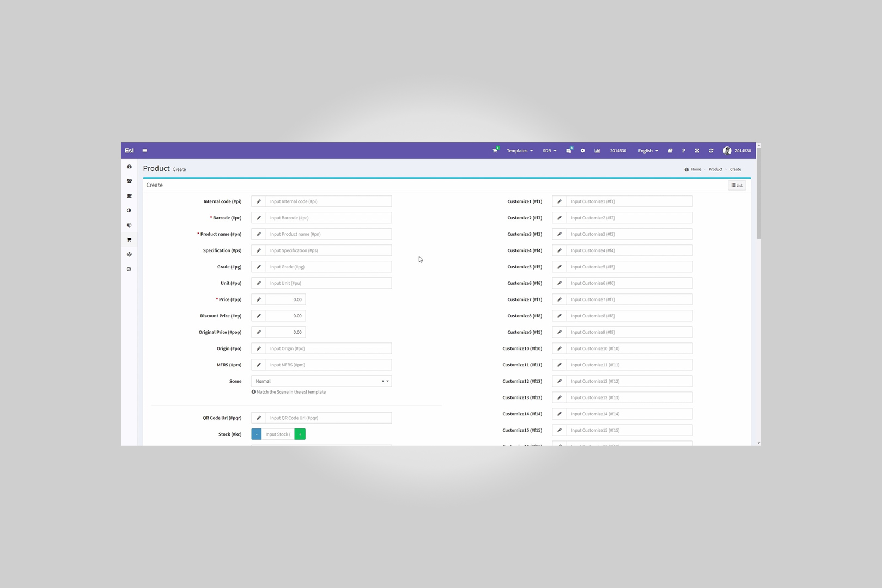Click pencil icon beside Customize1 field

(x=559, y=201)
